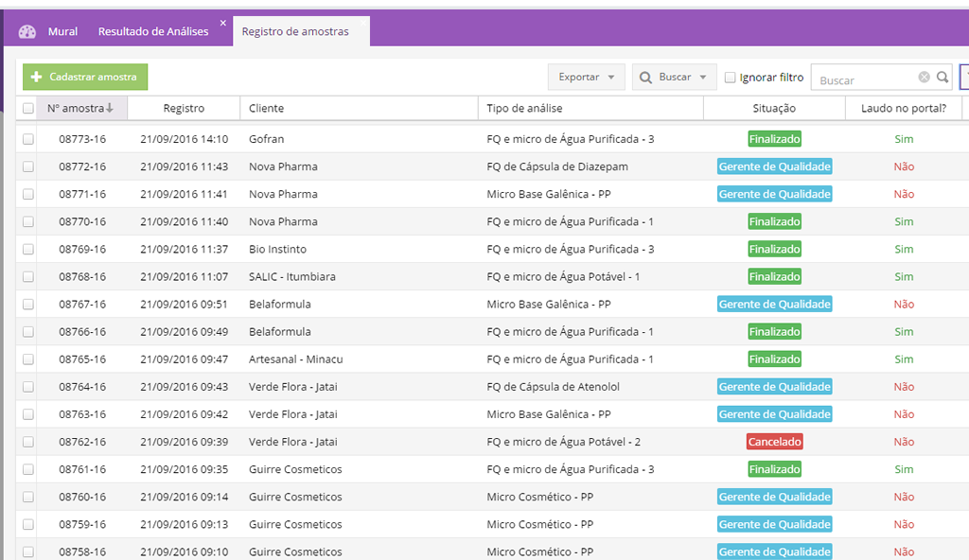Click sample number 08771-16

point(82,194)
